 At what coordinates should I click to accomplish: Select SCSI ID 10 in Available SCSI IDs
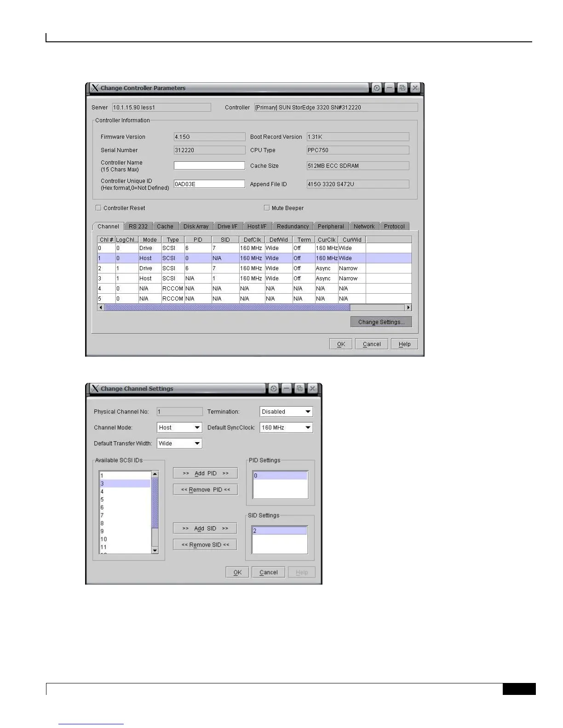[125, 539]
